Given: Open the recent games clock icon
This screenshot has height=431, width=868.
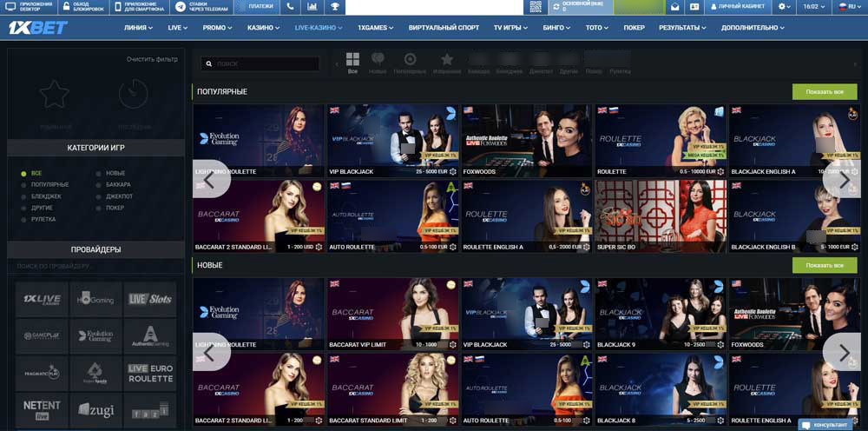Looking at the screenshot, I should [x=133, y=96].
